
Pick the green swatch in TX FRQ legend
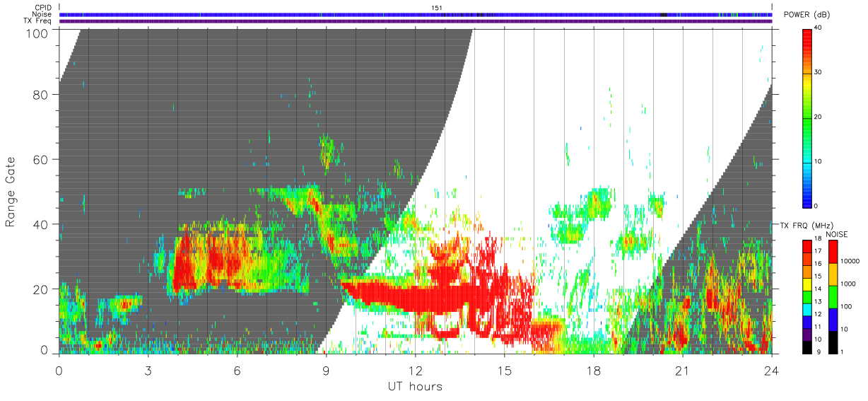coord(808,296)
